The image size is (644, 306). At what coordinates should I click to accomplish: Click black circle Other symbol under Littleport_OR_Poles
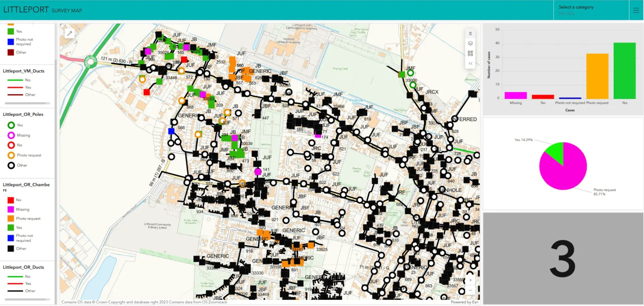(x=11, y=165)
